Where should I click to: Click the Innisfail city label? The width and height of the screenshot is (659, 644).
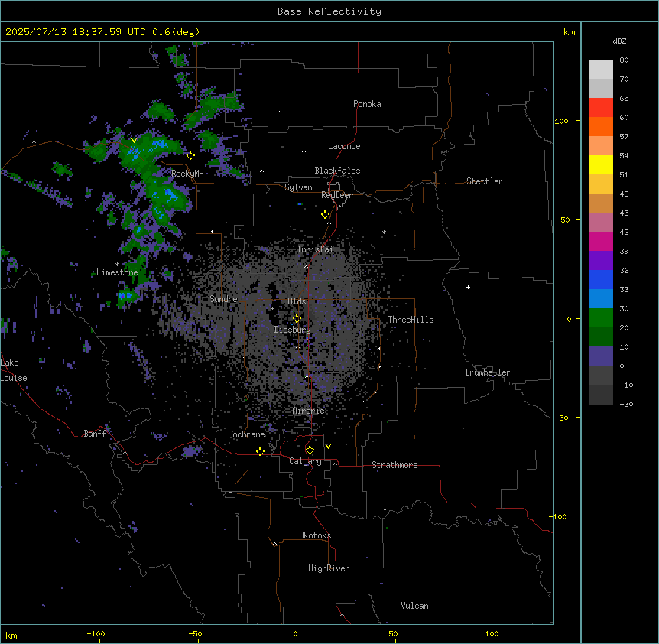(317, 249)
